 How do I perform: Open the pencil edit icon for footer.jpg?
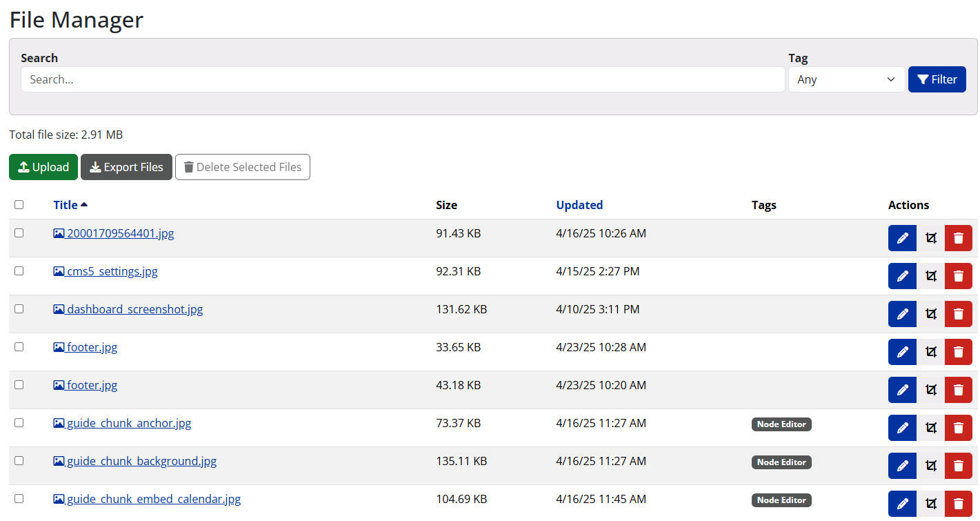[x=902, y=351]
